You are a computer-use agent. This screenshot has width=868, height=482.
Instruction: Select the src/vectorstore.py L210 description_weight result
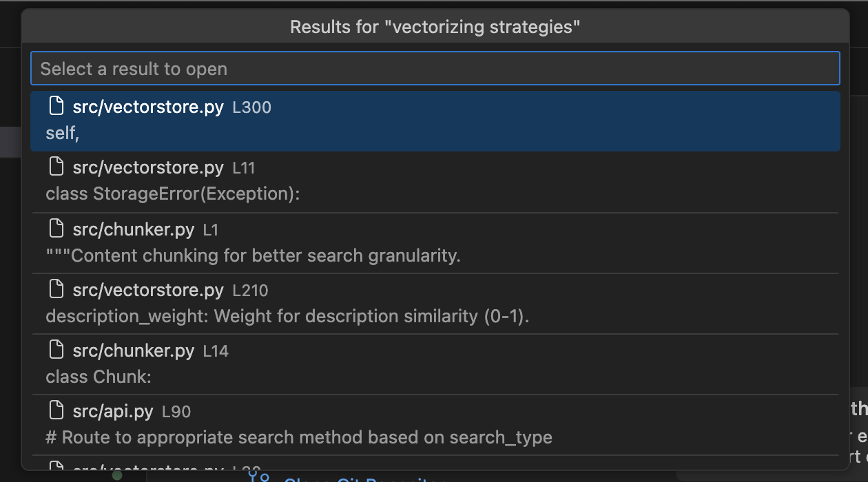tap(434, 302)
